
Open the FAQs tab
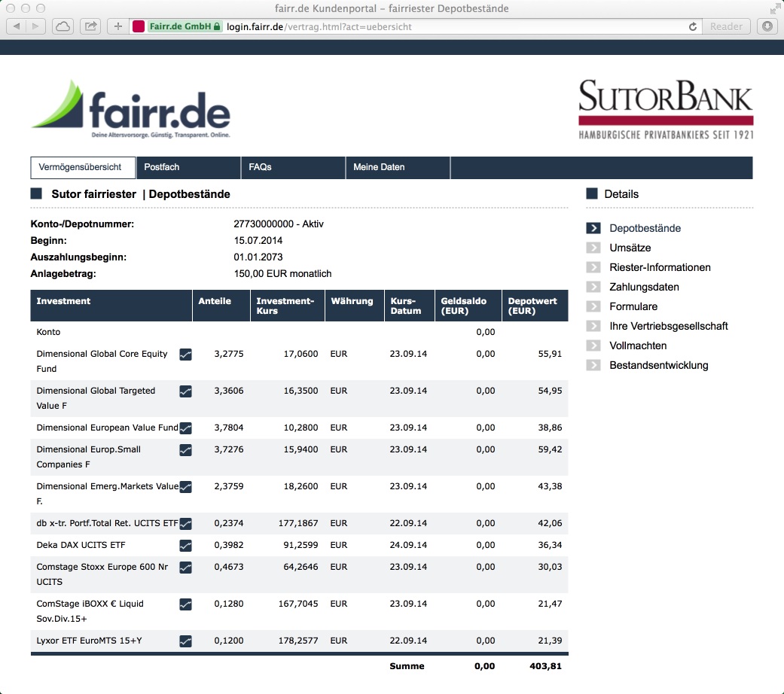pos(293,167)
